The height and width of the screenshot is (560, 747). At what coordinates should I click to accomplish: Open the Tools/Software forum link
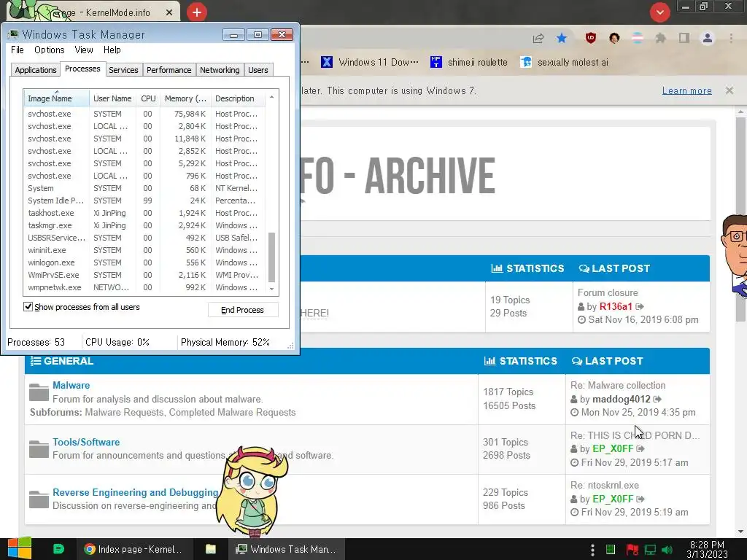coord(86,442)
